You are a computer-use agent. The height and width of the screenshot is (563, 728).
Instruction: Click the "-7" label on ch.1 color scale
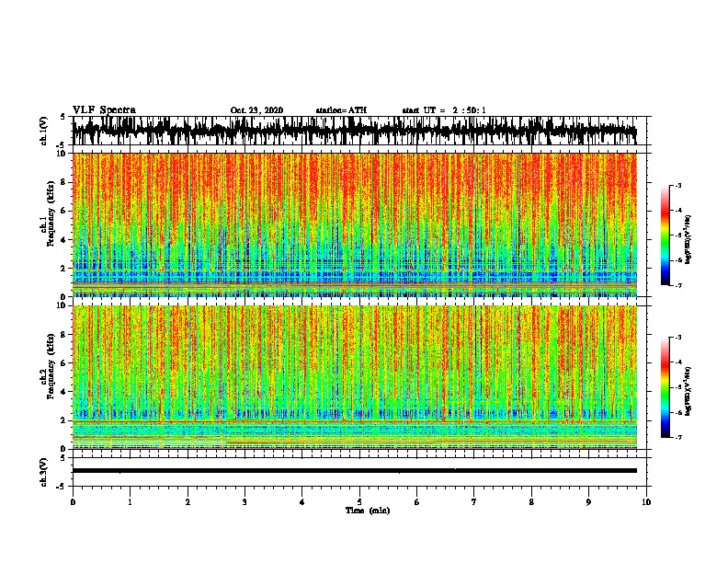tap(678, 285)
